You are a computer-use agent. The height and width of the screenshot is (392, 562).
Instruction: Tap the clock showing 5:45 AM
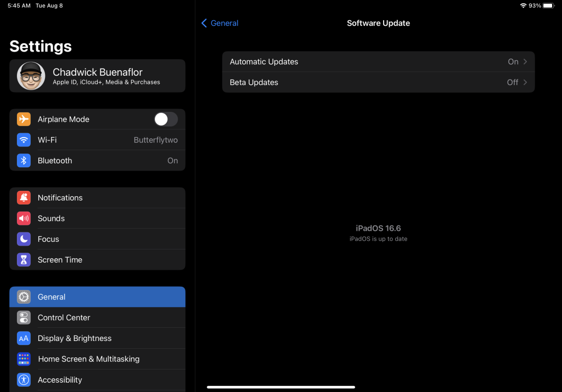pos(19,5)
